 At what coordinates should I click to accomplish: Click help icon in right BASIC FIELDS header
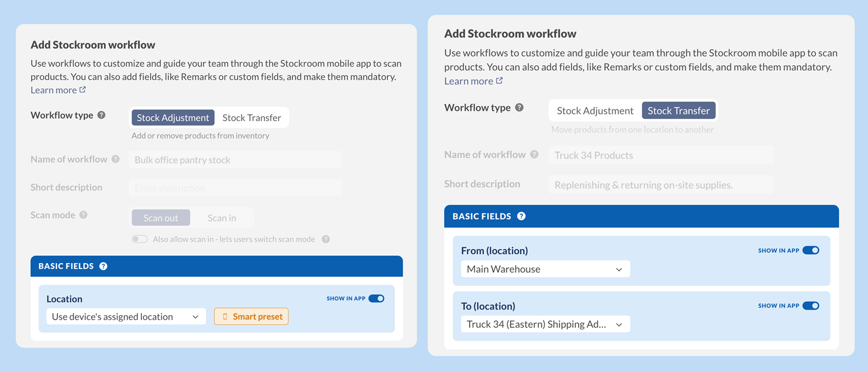[x=521, y=216]
